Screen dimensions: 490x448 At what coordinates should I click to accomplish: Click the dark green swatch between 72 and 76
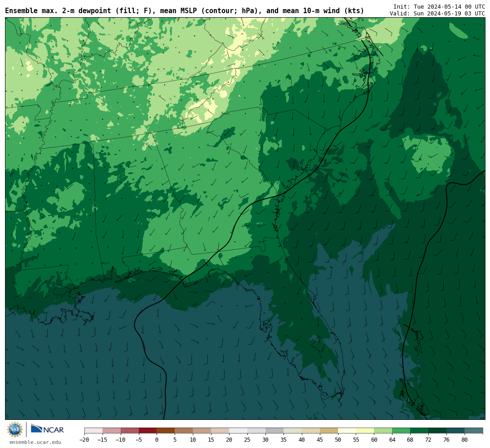438,431
